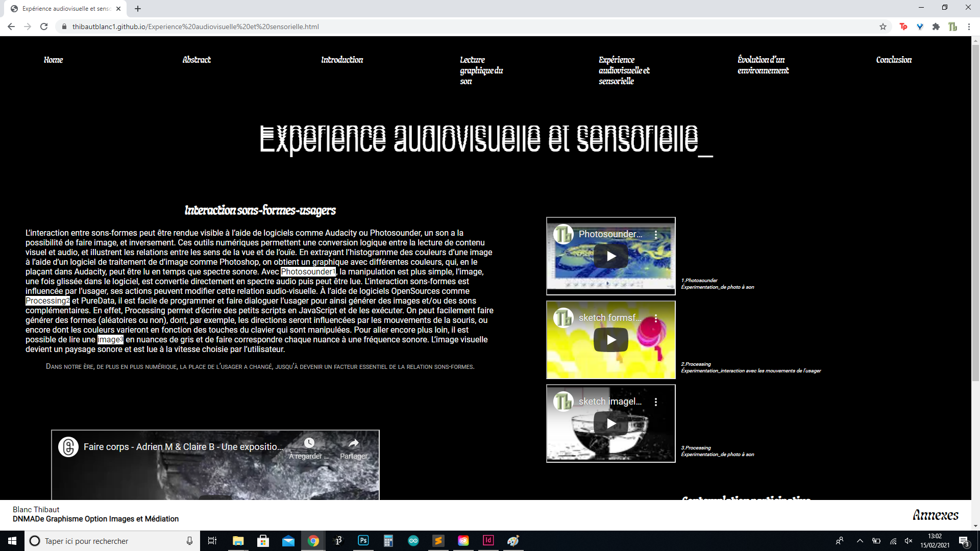Bookmark this page with star icon
This screenshot has height=551, width=980.
click(x=883, y=27)
